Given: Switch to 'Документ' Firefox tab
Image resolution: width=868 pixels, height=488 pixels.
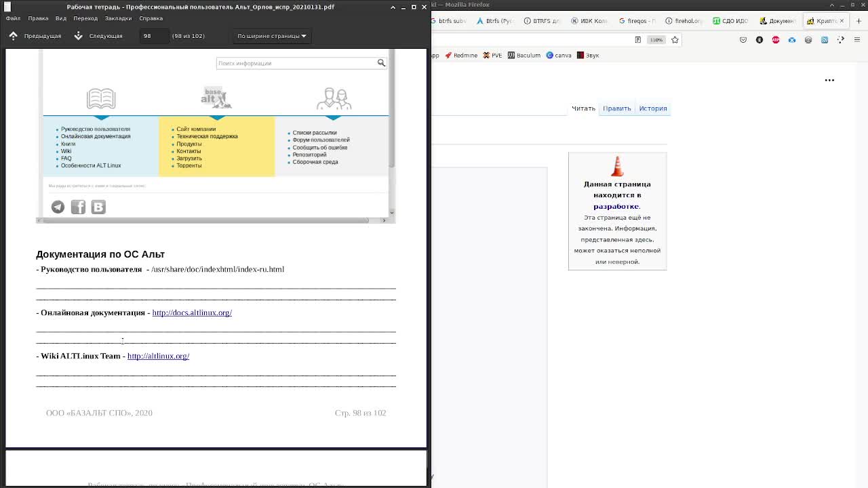Looking at the screenshot, I should point(778,21).
